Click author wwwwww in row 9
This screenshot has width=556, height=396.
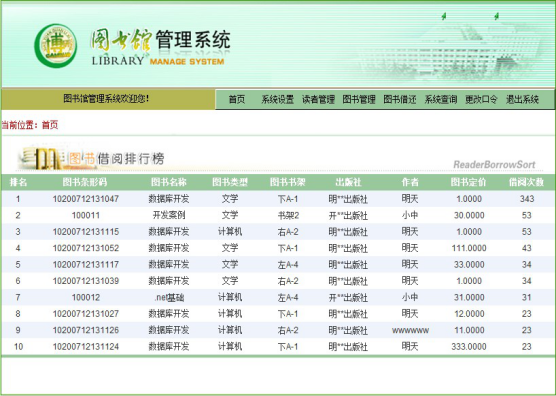coord(410,330)
